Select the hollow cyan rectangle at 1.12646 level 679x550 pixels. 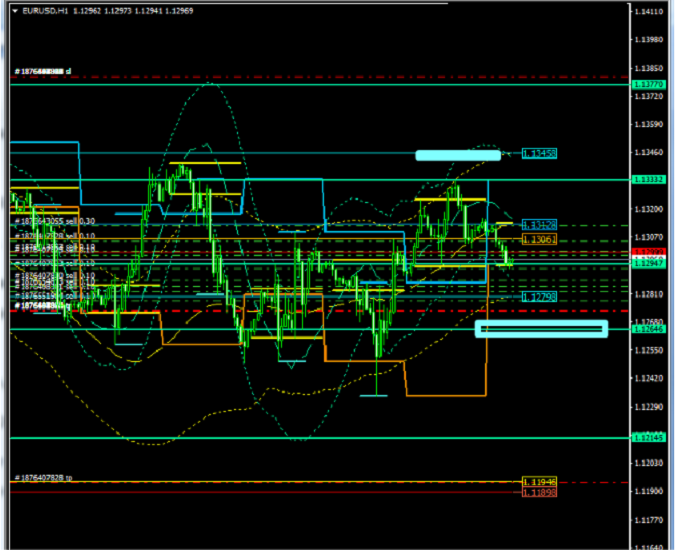[541, 328]
